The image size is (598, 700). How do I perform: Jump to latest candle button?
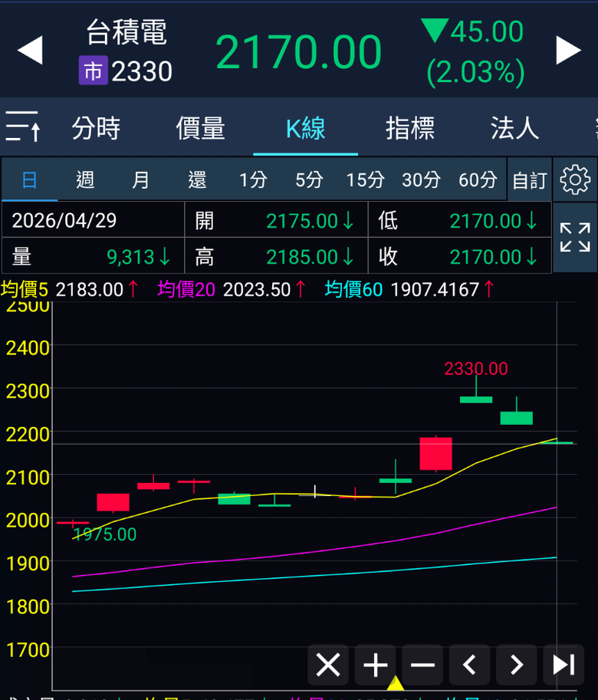pyautogui.click(x=563, y=665)
